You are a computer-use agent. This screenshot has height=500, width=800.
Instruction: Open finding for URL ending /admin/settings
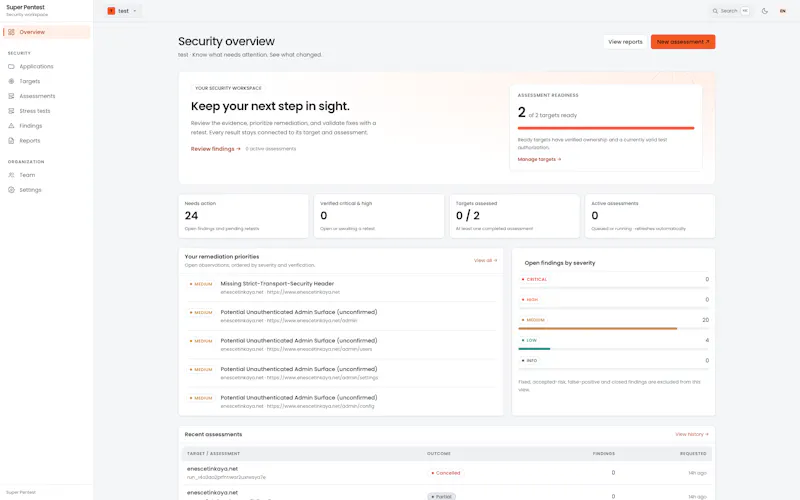click(x=341, y=373)
